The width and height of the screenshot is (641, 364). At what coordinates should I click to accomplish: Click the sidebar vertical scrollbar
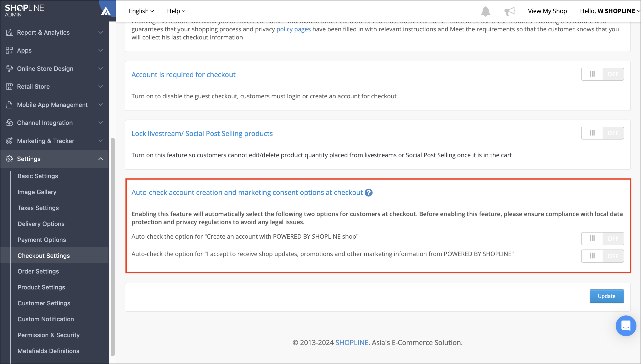[x=112, y=246]
